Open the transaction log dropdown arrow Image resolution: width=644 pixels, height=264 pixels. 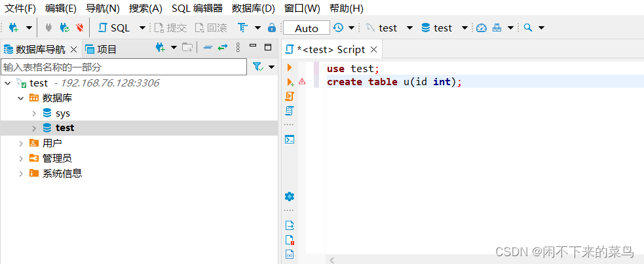point(352,28)
